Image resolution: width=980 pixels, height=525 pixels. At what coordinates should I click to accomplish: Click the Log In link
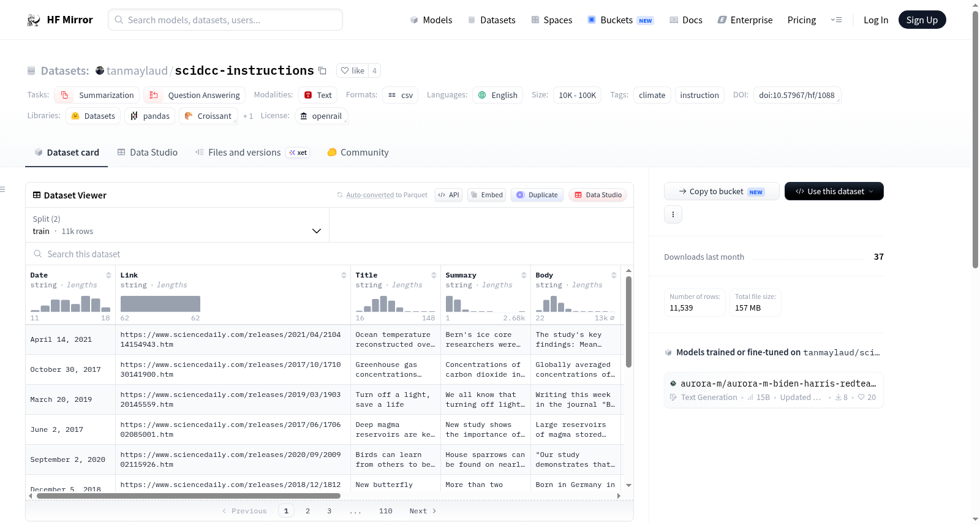(x=876, y=20)
